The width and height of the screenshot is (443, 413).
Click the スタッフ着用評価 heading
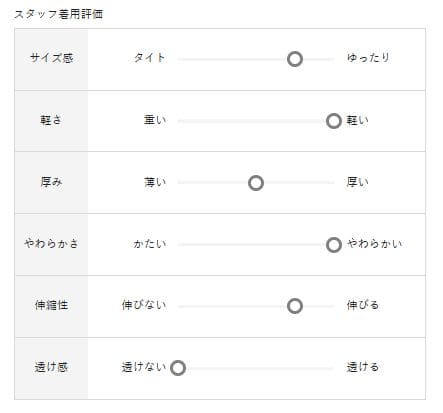[59, 14]
